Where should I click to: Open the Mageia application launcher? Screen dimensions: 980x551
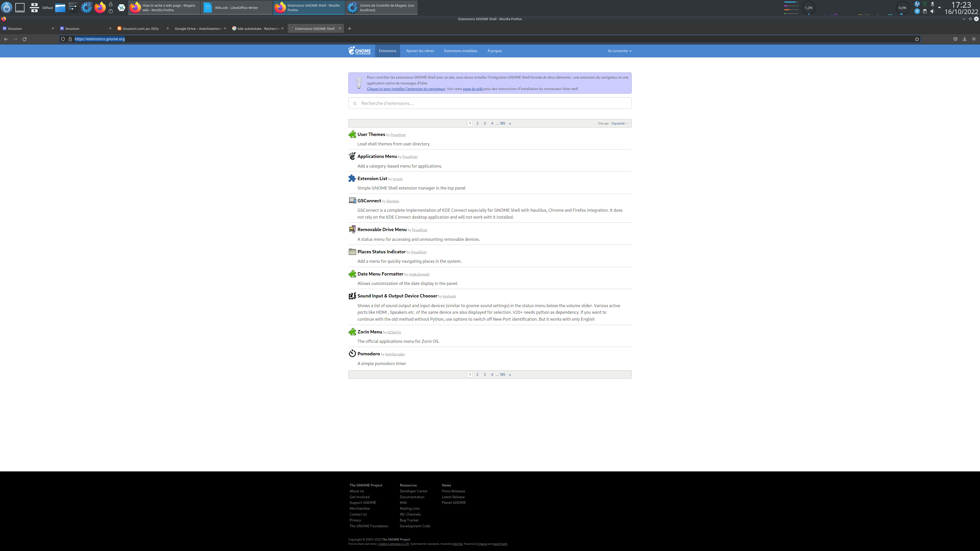tap(7, 8)
